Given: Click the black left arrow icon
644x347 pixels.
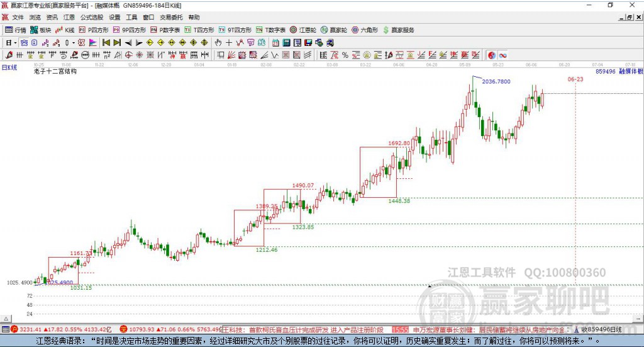Looking at the screenshot, I should coord(128,43).
